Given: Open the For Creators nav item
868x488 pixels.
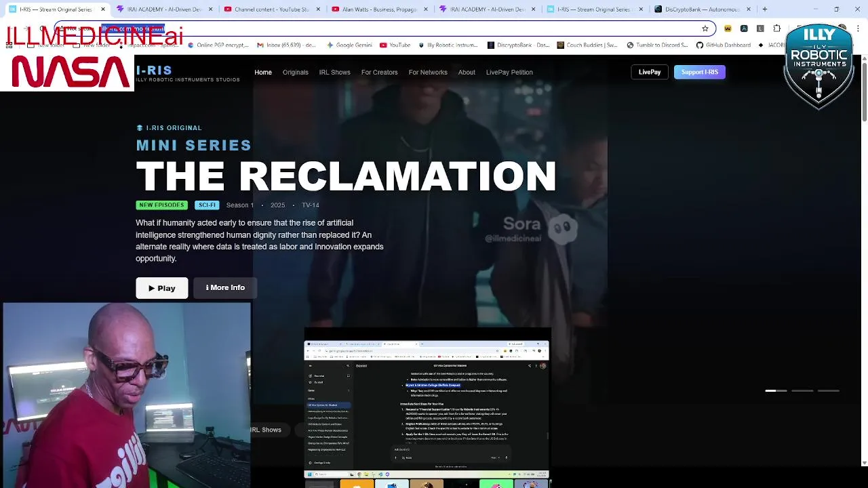Looking at the screenshot, I should pos(380,72).
